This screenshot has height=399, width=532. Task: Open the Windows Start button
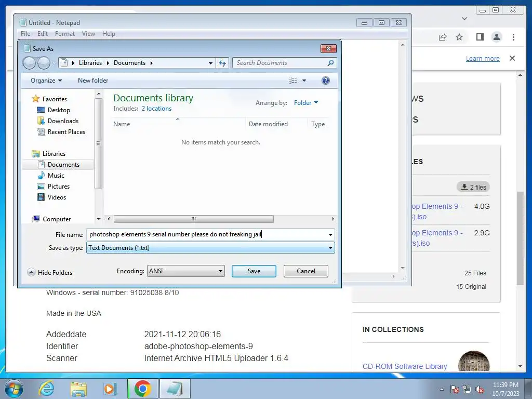click(x=14, y=389)
